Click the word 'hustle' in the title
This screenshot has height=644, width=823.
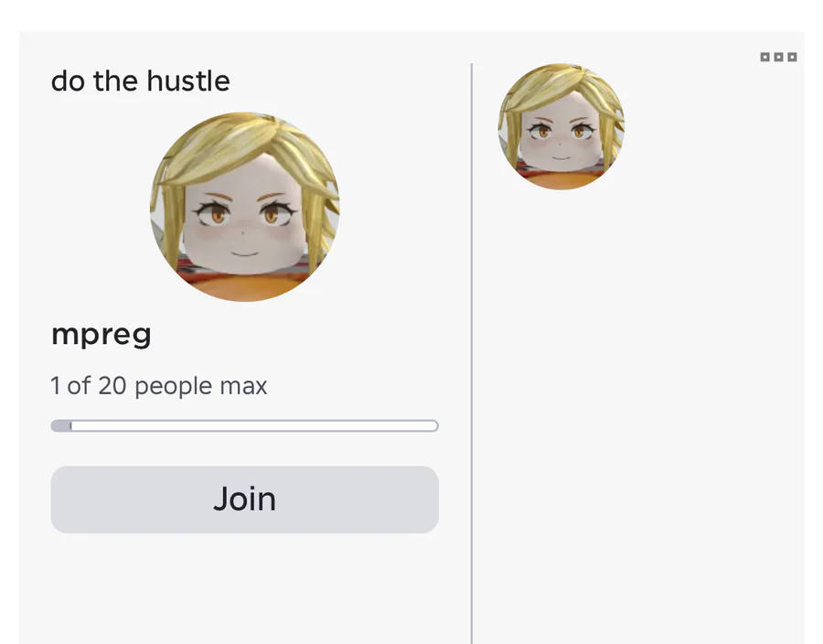point(187,80)
